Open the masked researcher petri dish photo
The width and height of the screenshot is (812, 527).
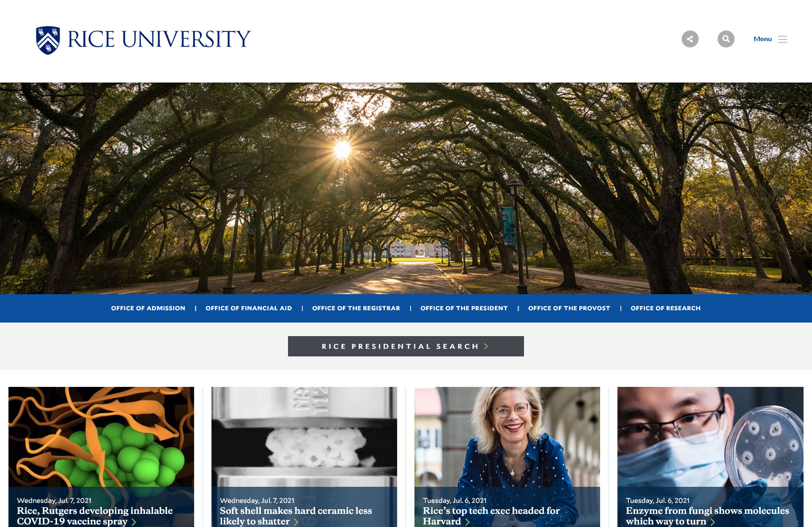point(710,436)
